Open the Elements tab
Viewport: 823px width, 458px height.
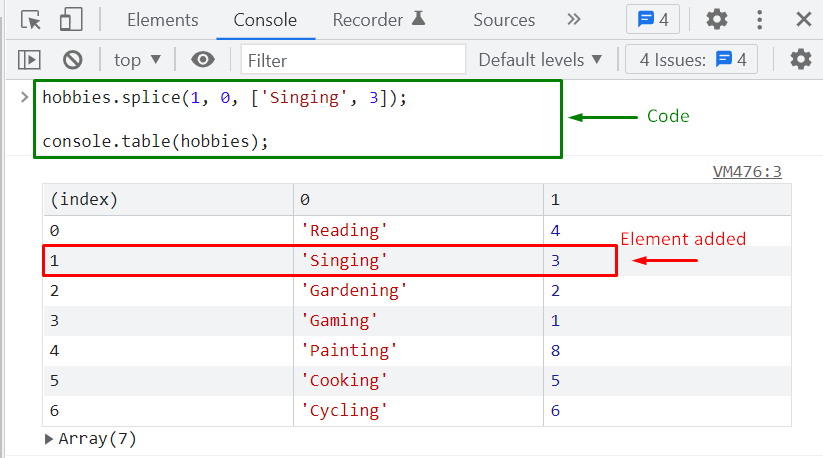coord(163,20)
